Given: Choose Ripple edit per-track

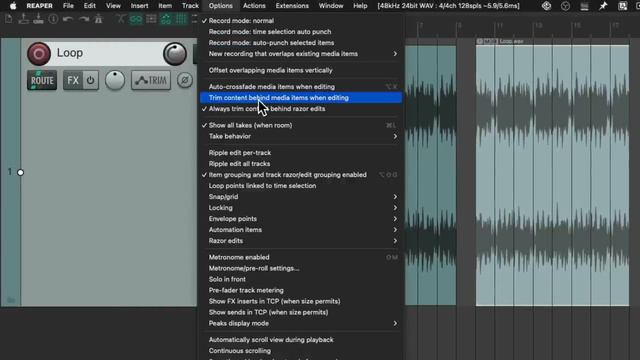Looking at the screenshot, I should point(301,153).
